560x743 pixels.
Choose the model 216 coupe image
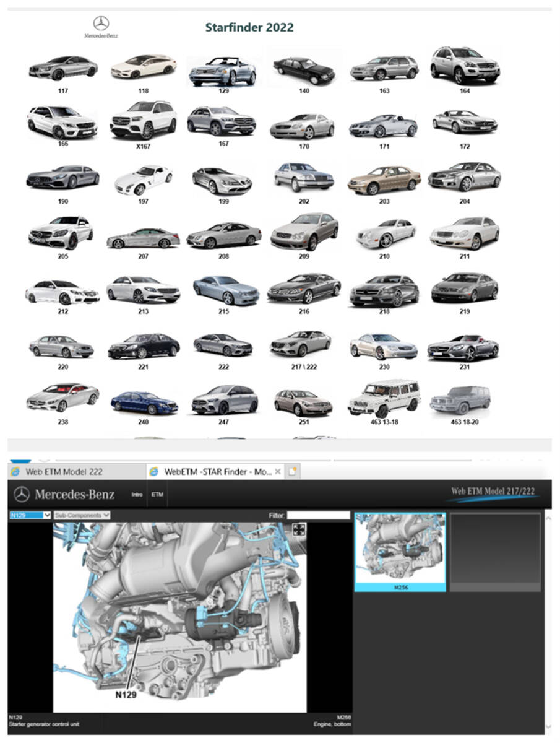coord(304,288)
